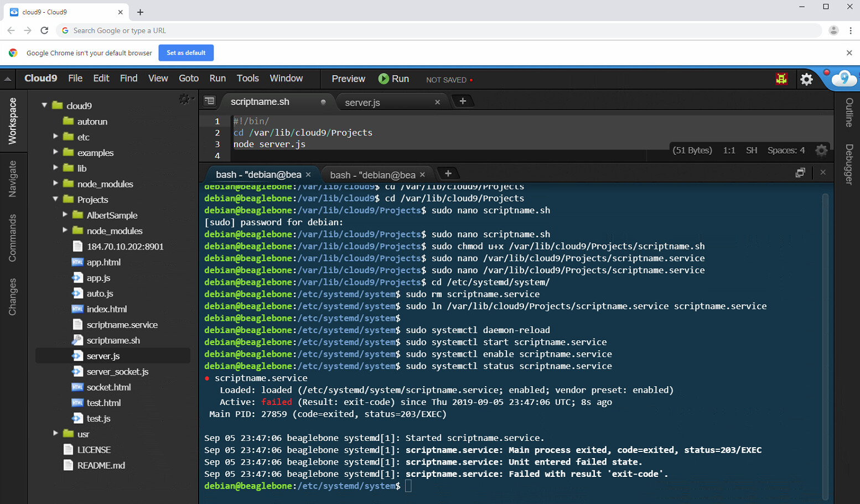Click the editor tab list icon
860x504 pixels.
point(209,101)
